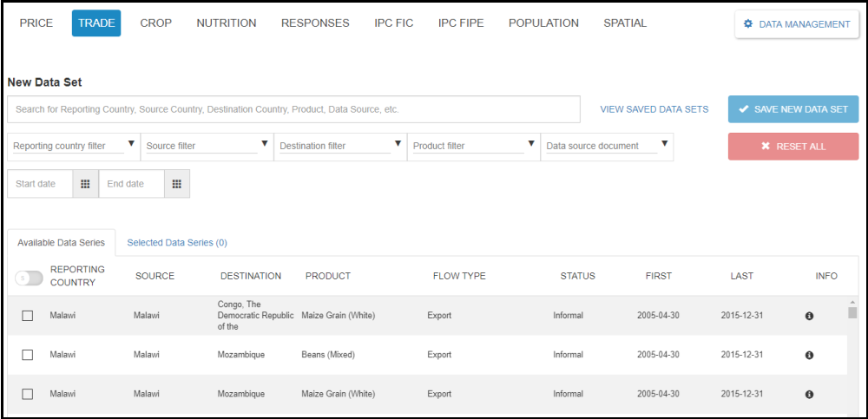Click the Save New Data Set button

[792, 109]
